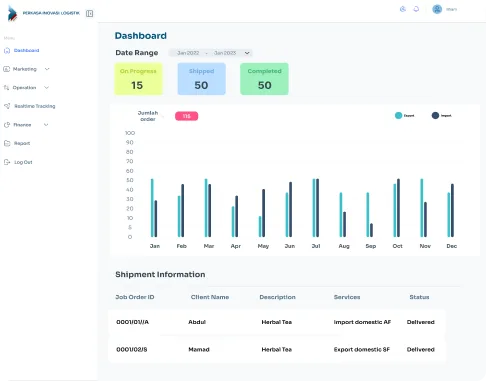The width and height of the screenshot is (486, 381).
Task: Click the Finance pie-chart icon
Action: click(x=7, y=125)
